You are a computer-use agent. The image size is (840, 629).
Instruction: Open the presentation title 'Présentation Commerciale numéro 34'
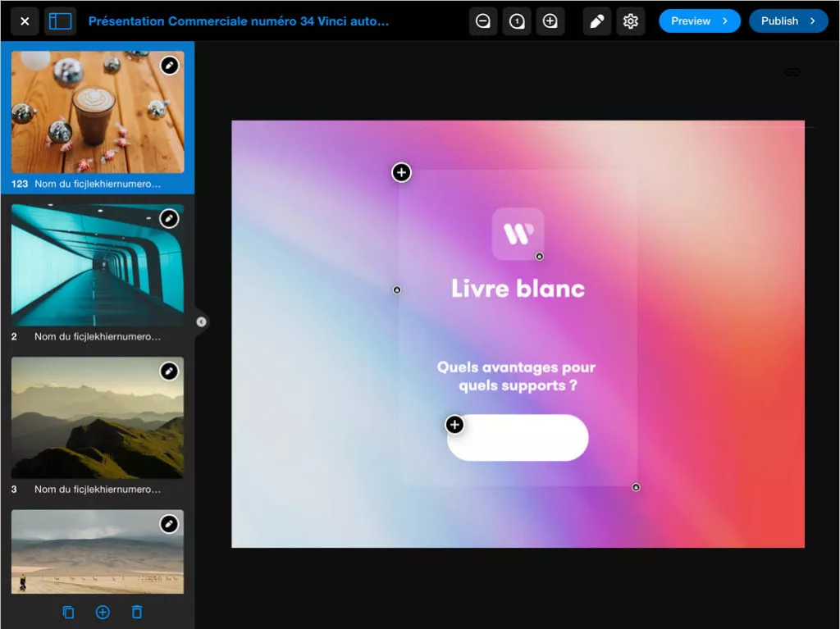[239, 21]
